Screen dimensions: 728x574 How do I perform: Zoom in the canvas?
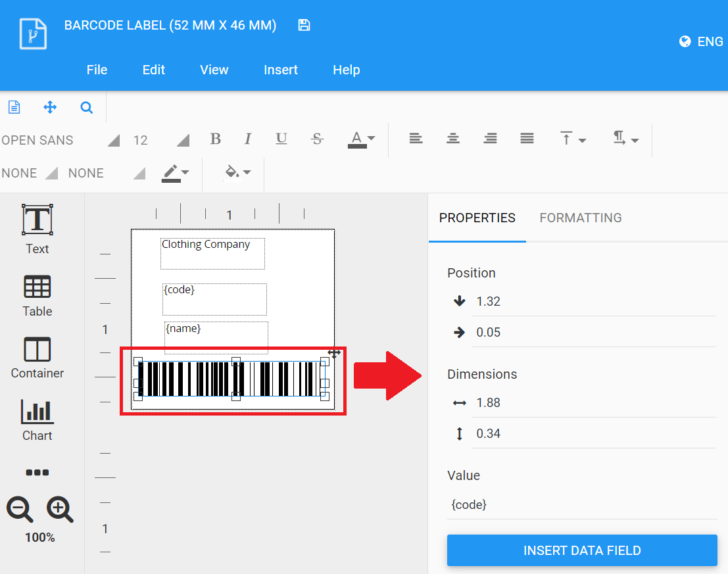tap(60, 509)
